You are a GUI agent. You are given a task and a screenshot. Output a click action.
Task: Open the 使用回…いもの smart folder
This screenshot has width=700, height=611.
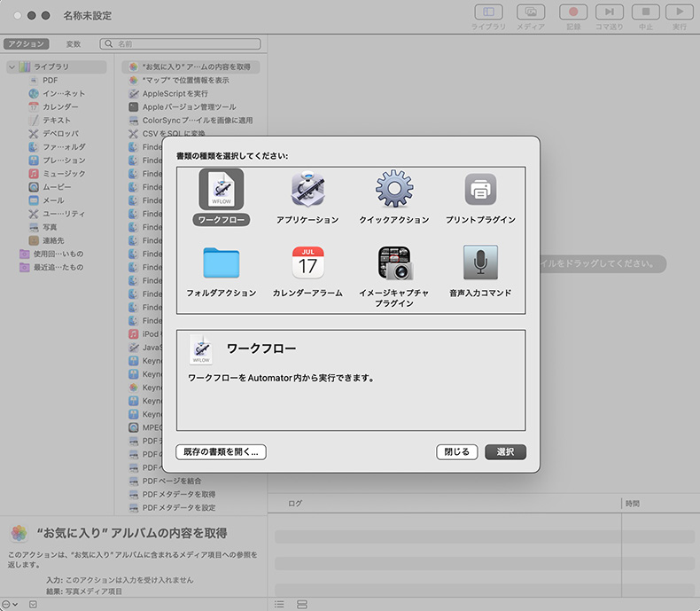(x=58, y=255)
